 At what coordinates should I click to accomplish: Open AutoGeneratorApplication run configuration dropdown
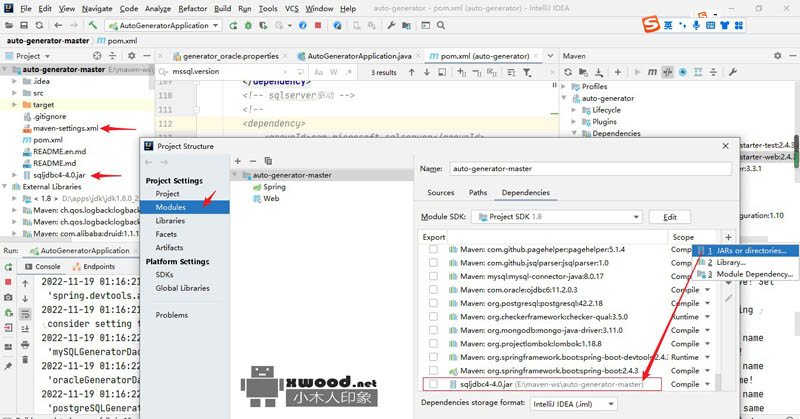click(x=163, y=25)
